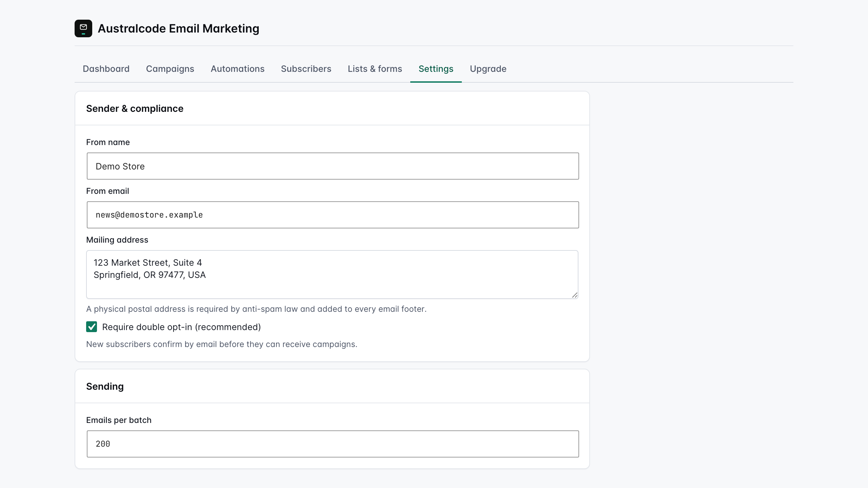The image size is (868, 488).
Task: Select the Lists & forms tab
Action: (x=375, y=69)
